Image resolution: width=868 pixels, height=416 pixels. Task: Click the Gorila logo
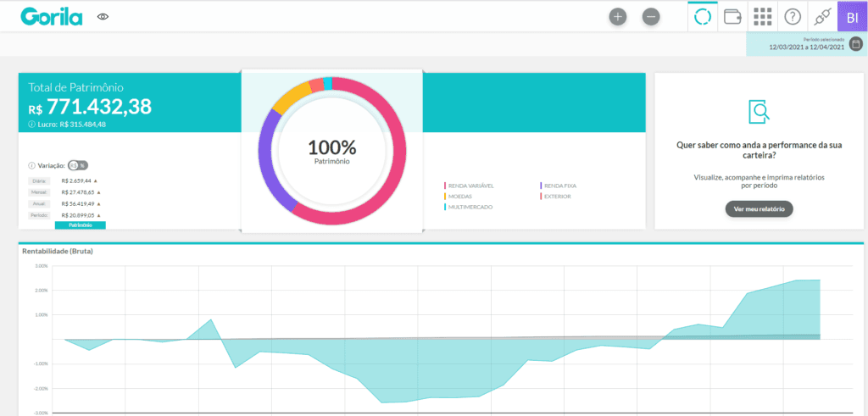52,16
